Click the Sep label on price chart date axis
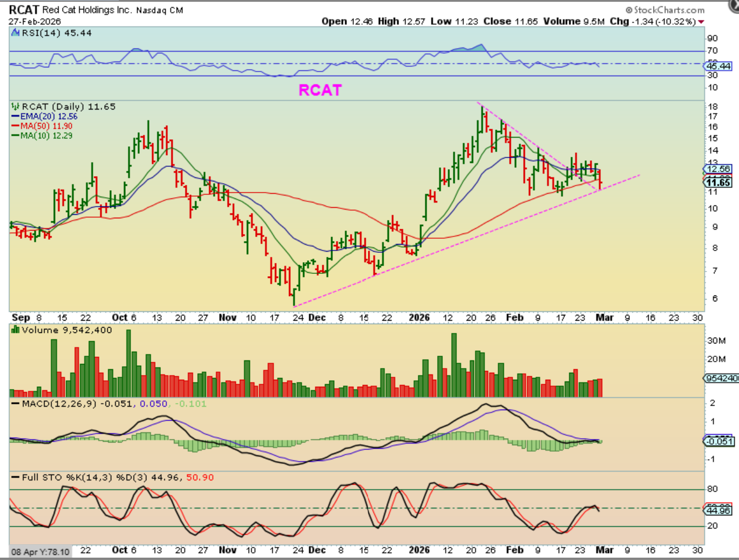This screenshot has height=560, width=739. click(x=20, y=318)
